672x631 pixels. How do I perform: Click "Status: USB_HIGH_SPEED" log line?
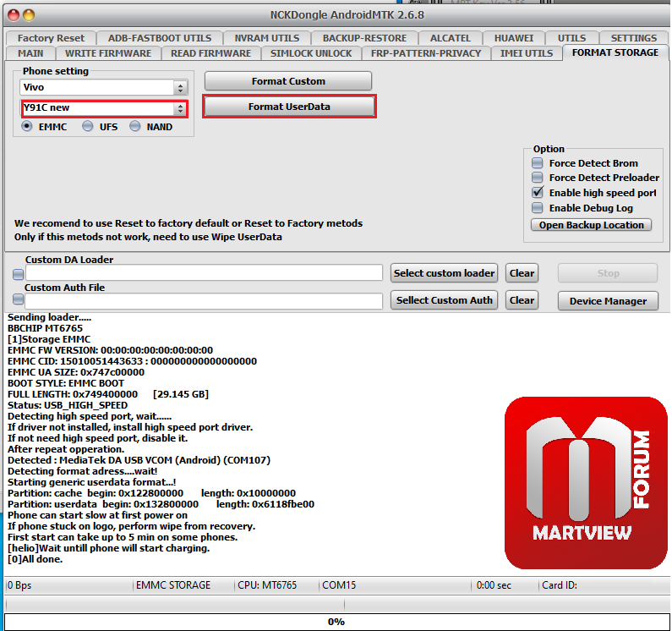coord(68,405)
